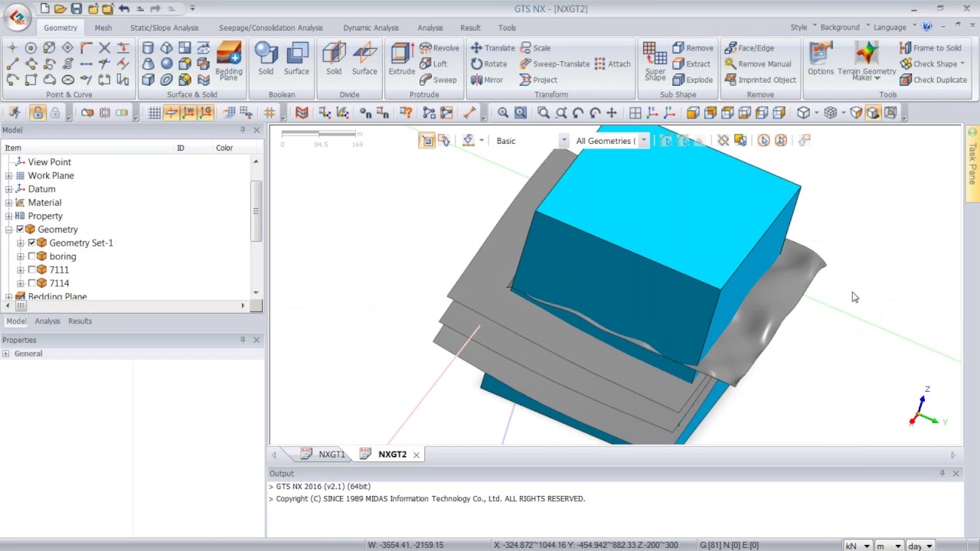Switch to Dynamic Analysis tab
Viewport: 980px width, 551px height.
[x=371, y=28]
